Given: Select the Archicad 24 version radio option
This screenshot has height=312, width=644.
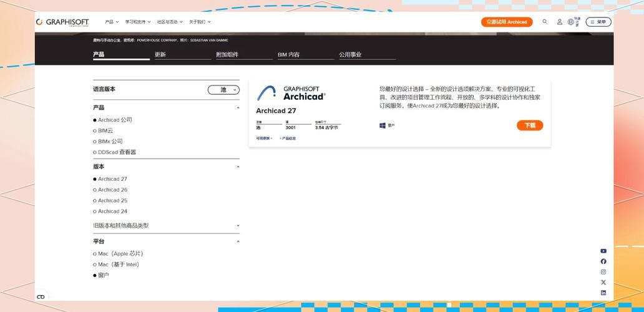Looking at the screenshot, I should 110,211.
